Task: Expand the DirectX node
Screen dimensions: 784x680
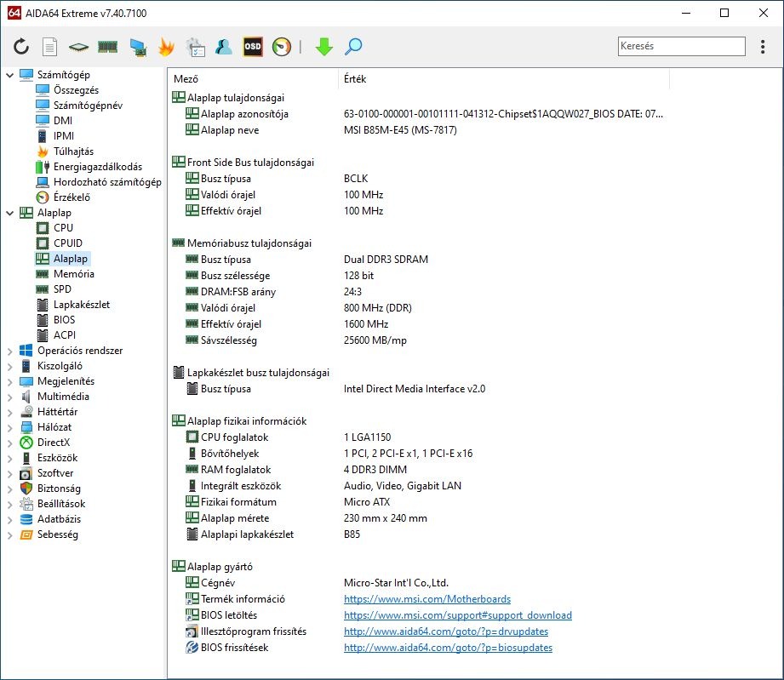Action: pos(9,443)
